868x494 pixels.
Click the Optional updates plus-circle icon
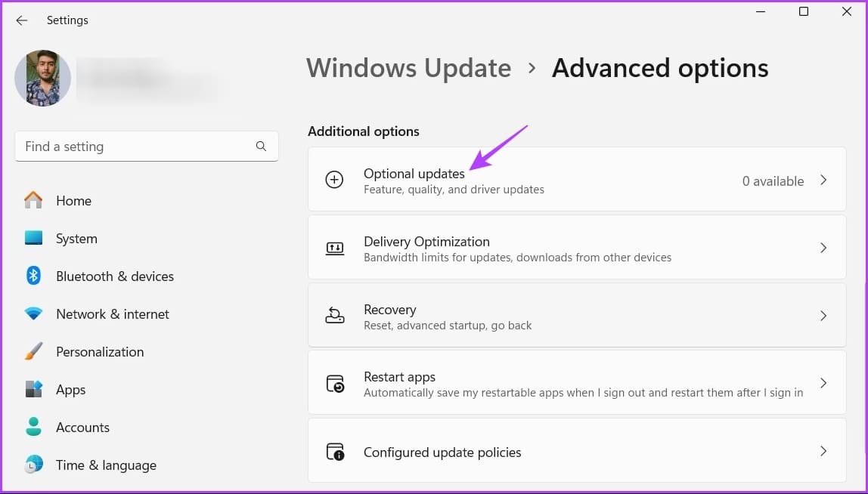334,179
